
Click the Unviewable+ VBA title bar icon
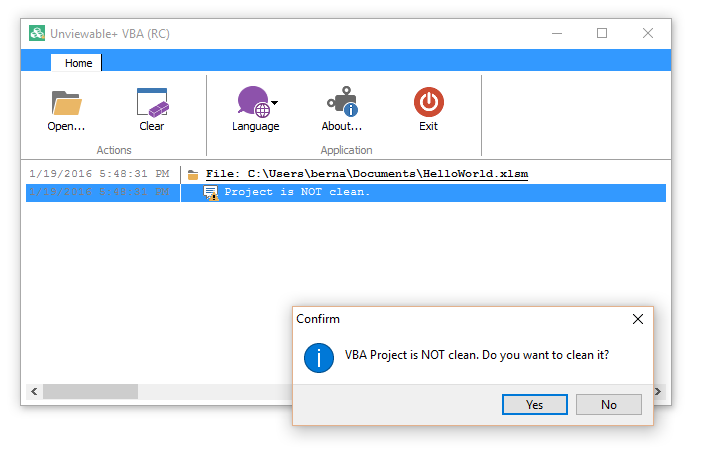click(x=36, y=33)
